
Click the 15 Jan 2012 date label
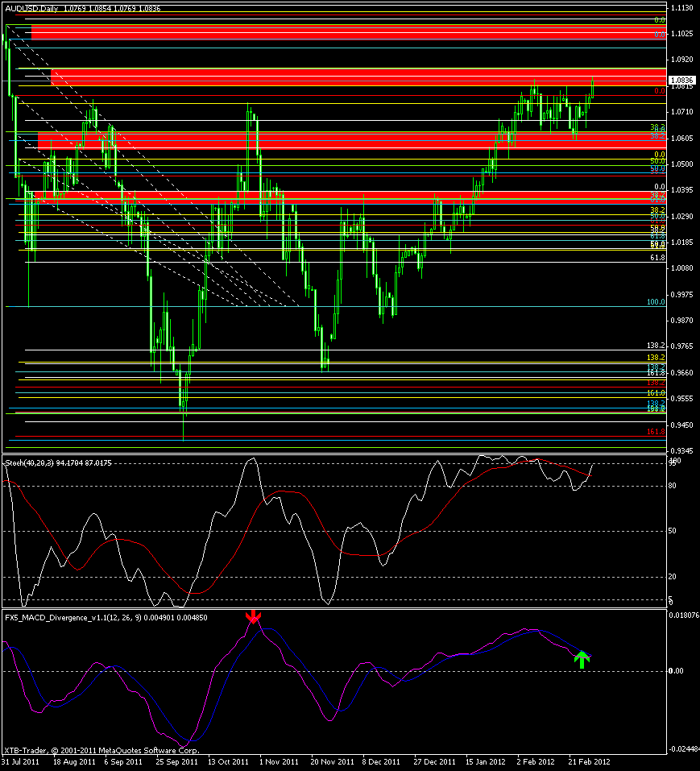[x=486, y=761]
